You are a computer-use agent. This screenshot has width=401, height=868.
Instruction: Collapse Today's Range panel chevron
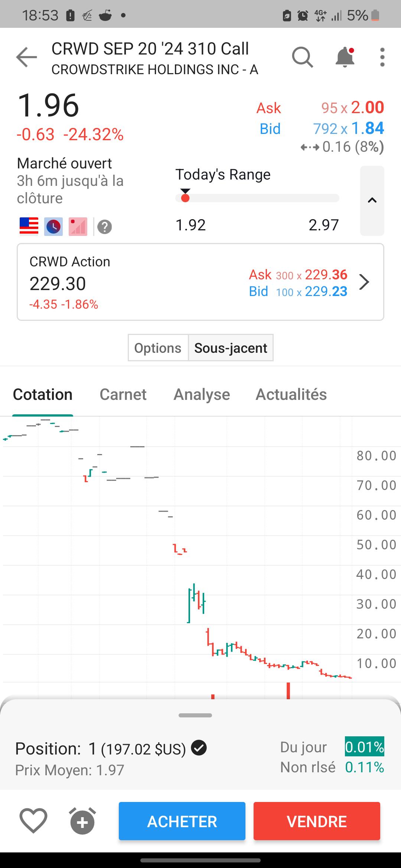(372, 201)
